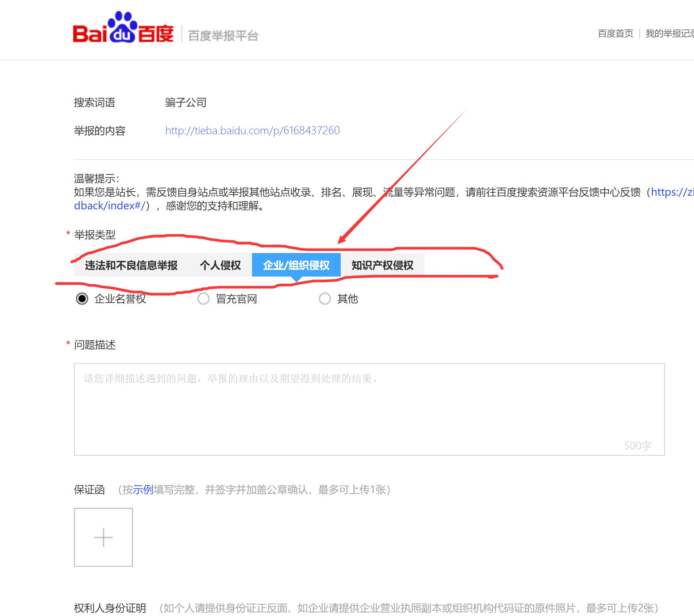
Task: Open the 百度举报平台 header icon area
Action: 223,35
